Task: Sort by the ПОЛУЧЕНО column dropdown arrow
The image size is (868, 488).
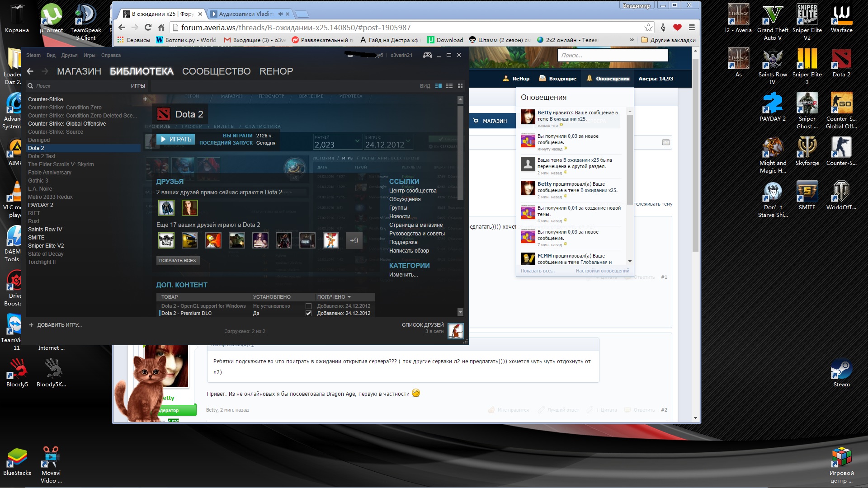Action: pyautogui.click(x=349, y=297)
